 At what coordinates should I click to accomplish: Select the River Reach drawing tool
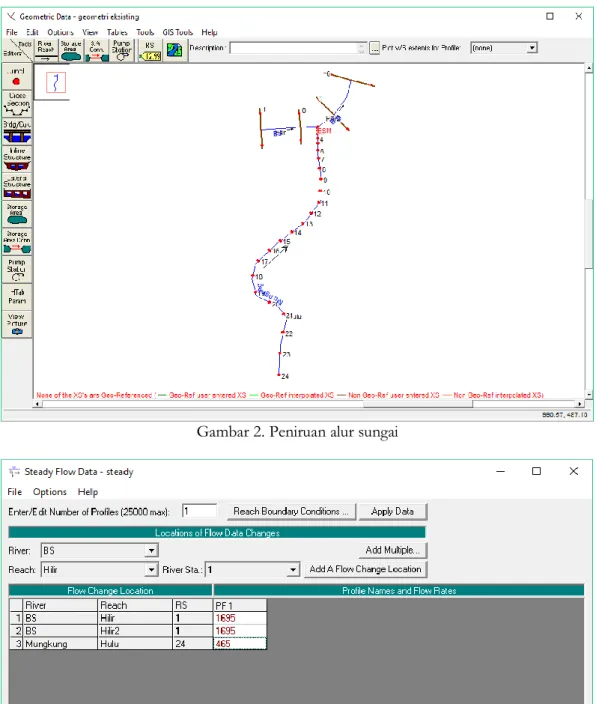(46, 50)
